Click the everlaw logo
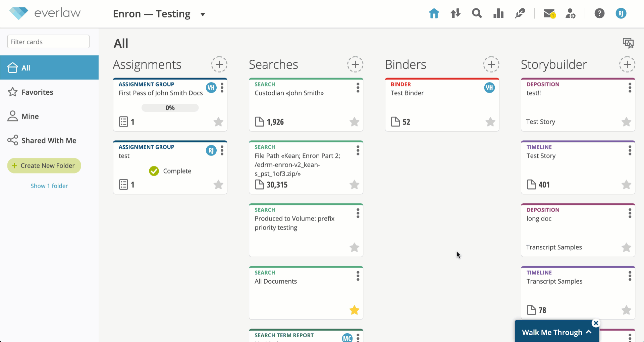Image resolution: width=644 pixels, height=342 pixels. pyautogui.click(x=45, y=13)
